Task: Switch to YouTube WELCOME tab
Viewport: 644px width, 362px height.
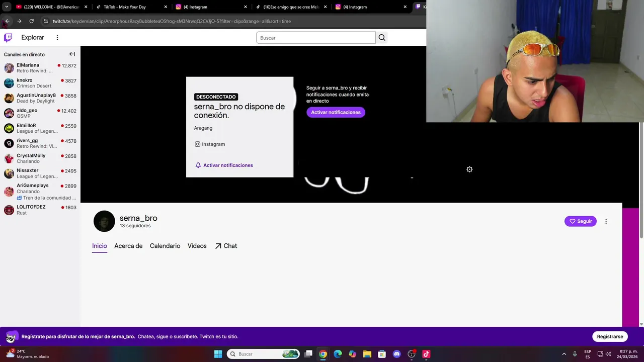Action: coord(52,7)
